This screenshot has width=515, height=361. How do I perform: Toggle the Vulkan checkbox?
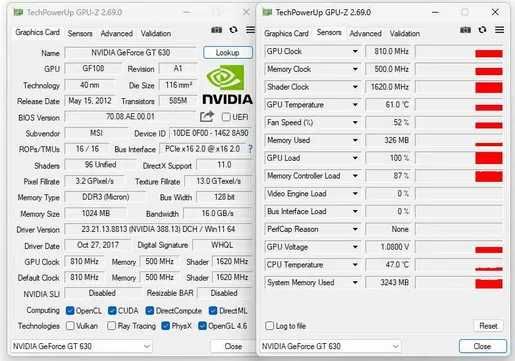click(x=70, y=326)
